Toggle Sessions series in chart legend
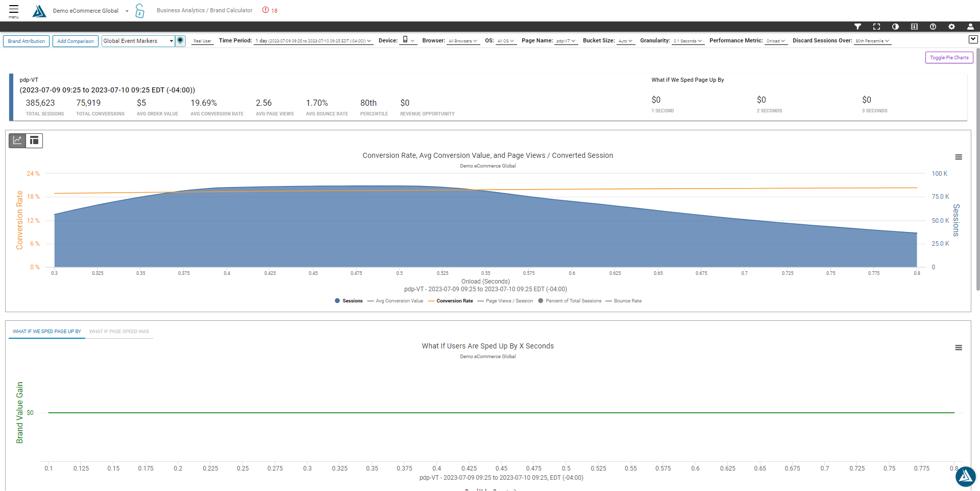This screenshot has height=491, width=980. pyautogui.click(x=349, y=301)
